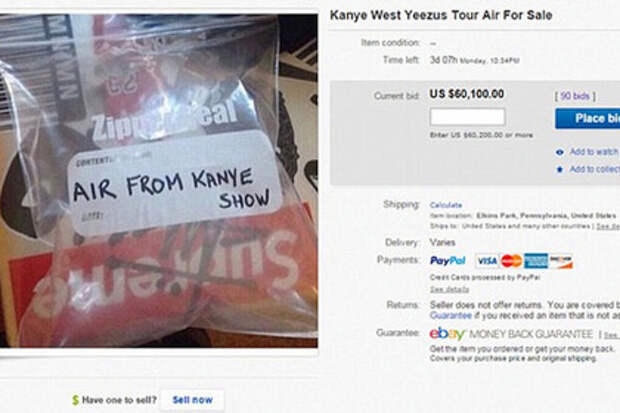Click the Add to watch link
620x413 pixels.
point(594,152)
